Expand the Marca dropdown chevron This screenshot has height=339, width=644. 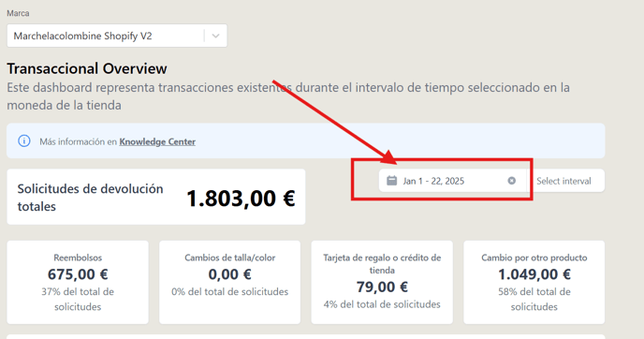click(215, 36)
